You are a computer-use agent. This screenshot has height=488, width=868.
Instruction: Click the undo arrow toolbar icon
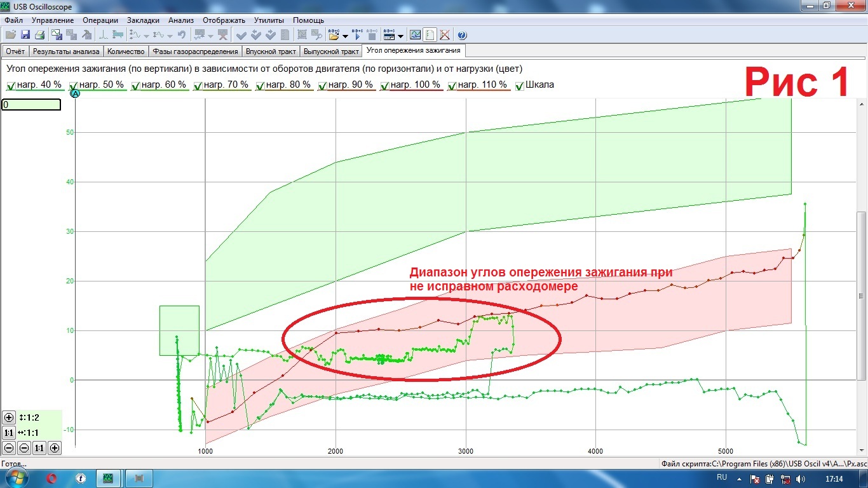pyautogui.click(x=181, y=35)
